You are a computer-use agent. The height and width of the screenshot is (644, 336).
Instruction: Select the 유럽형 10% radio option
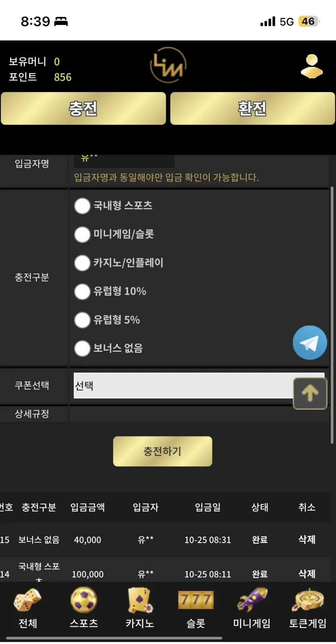(82, 291)
